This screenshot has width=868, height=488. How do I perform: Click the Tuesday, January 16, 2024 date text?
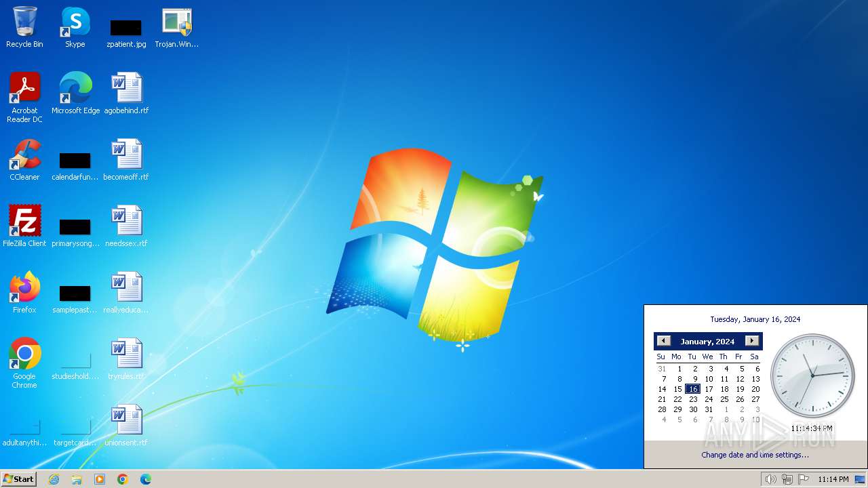[755, 319]
